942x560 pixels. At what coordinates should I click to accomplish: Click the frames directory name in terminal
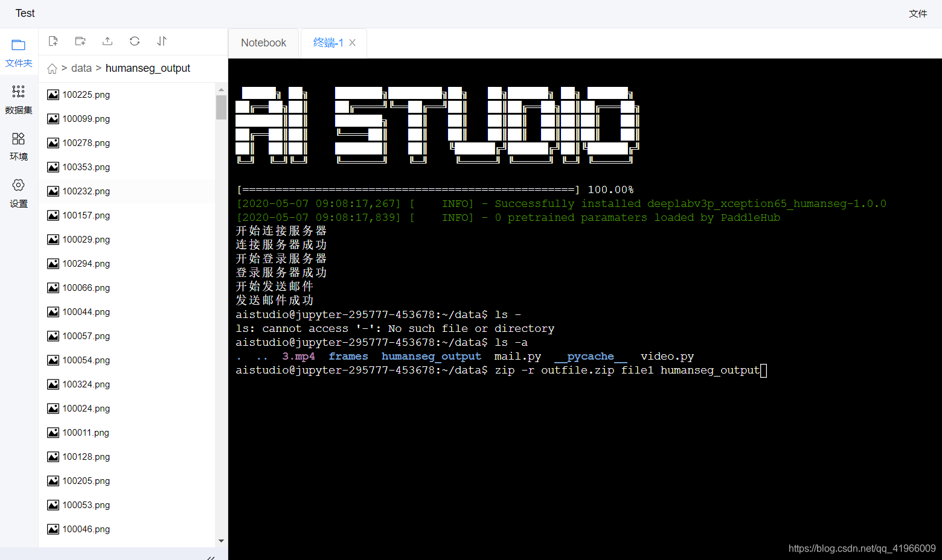(348, 357)
